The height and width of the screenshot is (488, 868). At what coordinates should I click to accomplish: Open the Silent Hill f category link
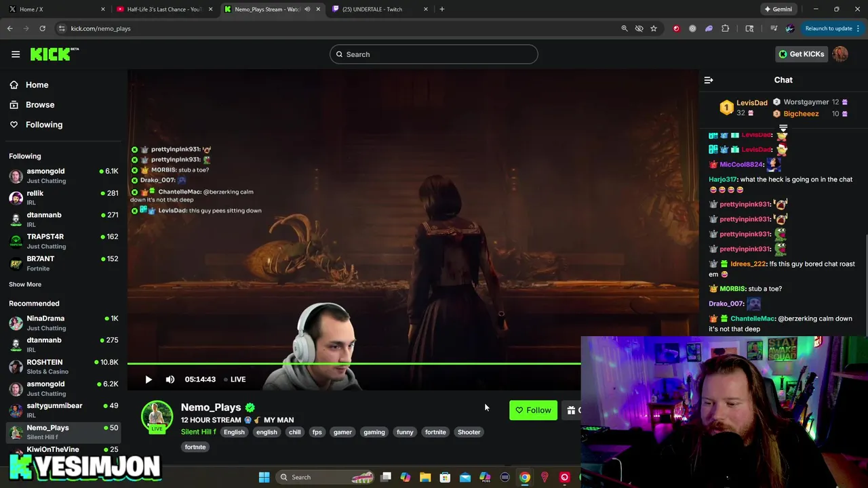199,432
